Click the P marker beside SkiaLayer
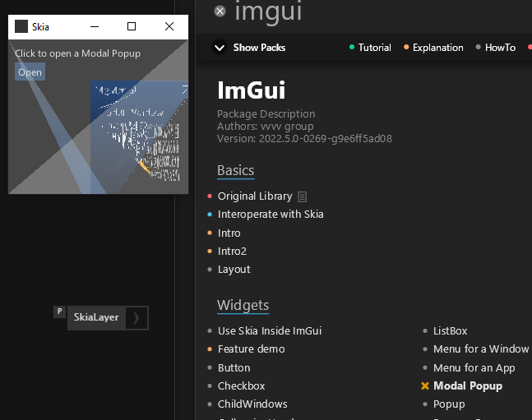Screen dimensions: 532x420 (x=59, y=312)
